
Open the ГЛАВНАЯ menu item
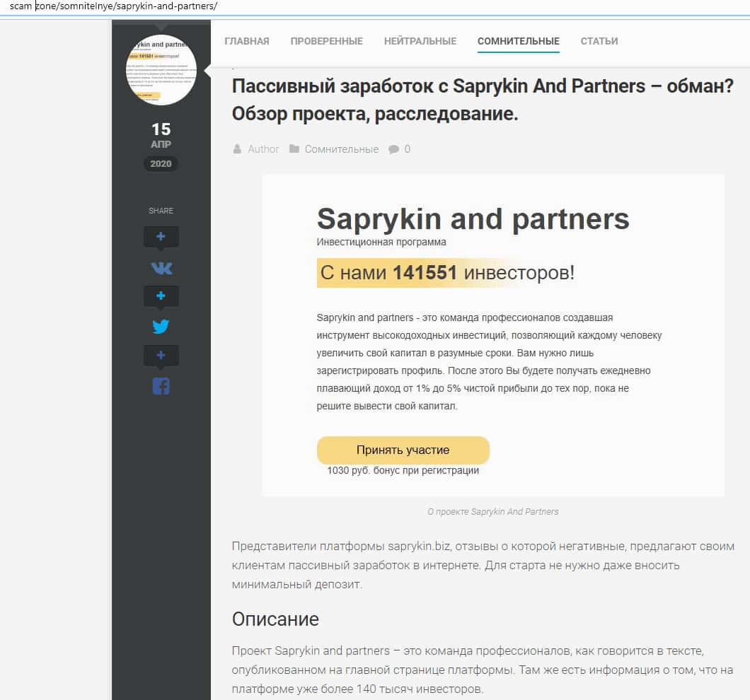tap(247, 41)
